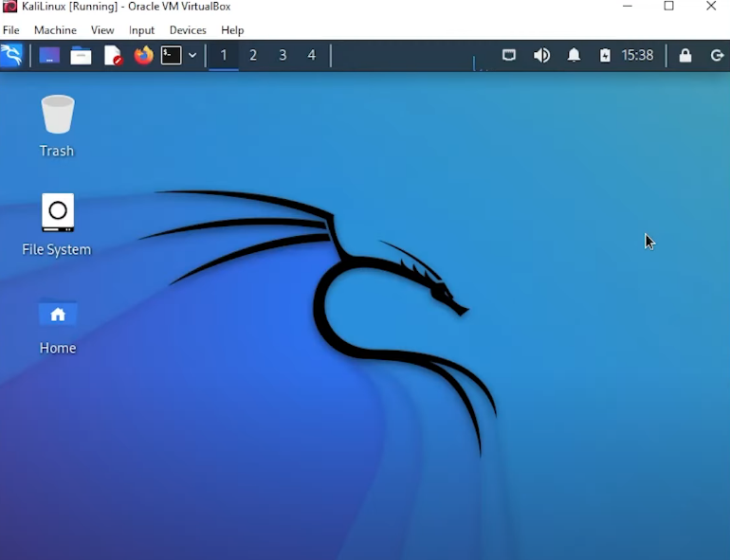Switch to workspace 4
This screenshot has width=730, height=560.
click(x=312, y=55)
